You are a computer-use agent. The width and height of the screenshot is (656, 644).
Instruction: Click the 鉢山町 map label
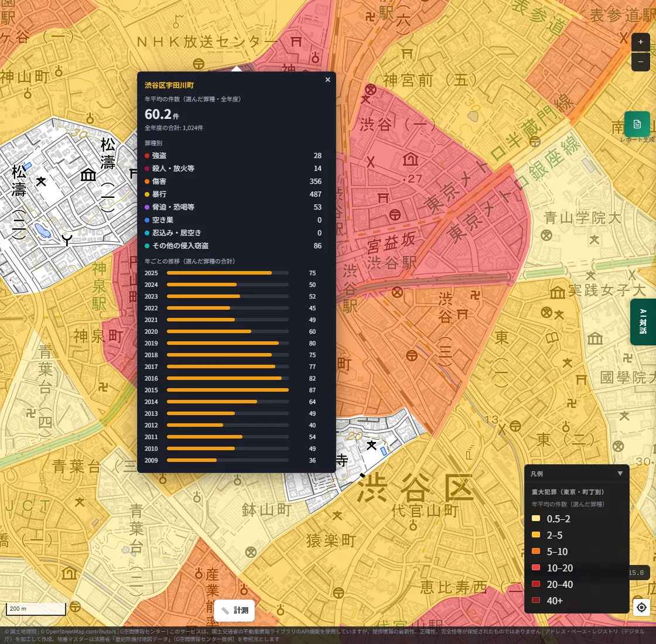266,510
